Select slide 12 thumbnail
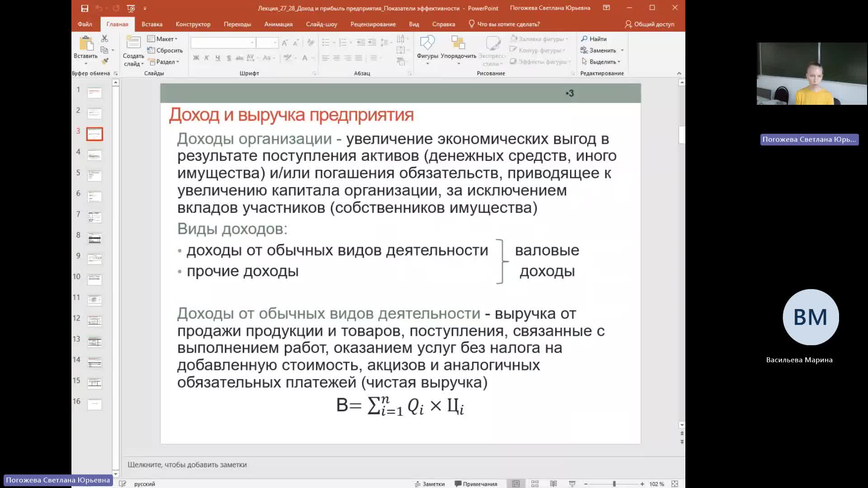This screenshot has width=868, height=488. (x=94, y=321)
